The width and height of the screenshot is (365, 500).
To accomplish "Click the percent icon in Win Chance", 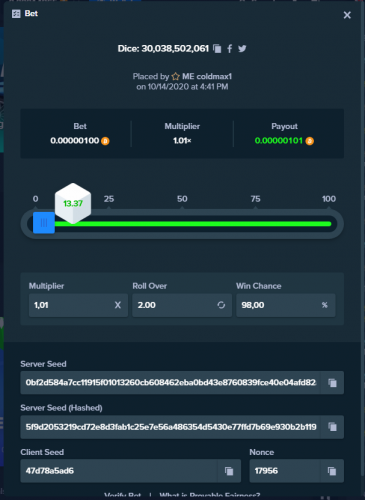I will click(x=324, y=305).
